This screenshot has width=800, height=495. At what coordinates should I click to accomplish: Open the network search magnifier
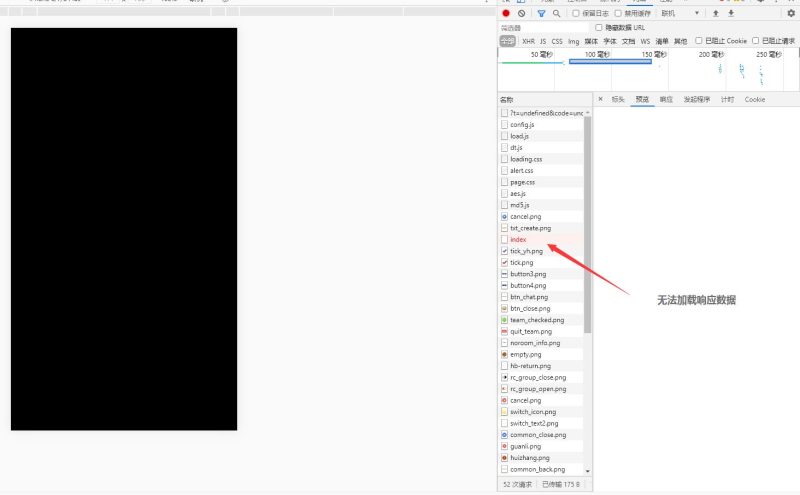point(557,14)
